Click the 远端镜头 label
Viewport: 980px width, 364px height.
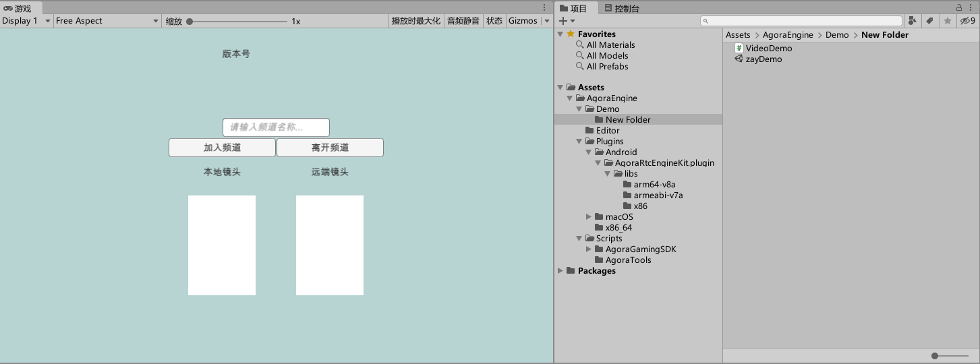330,172
